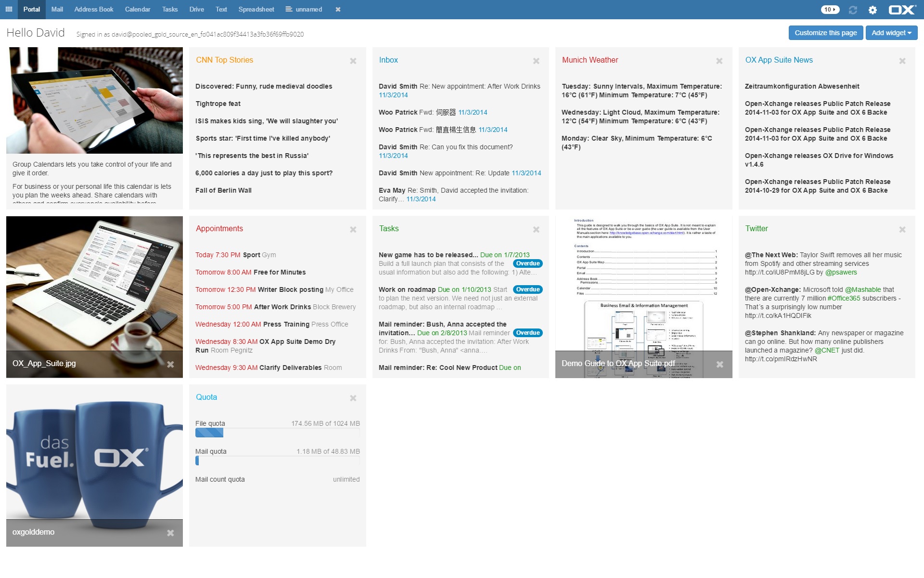Close the CNN Top Stories widget
This screenshot has height=578, width=924.
tap(353, 61)
